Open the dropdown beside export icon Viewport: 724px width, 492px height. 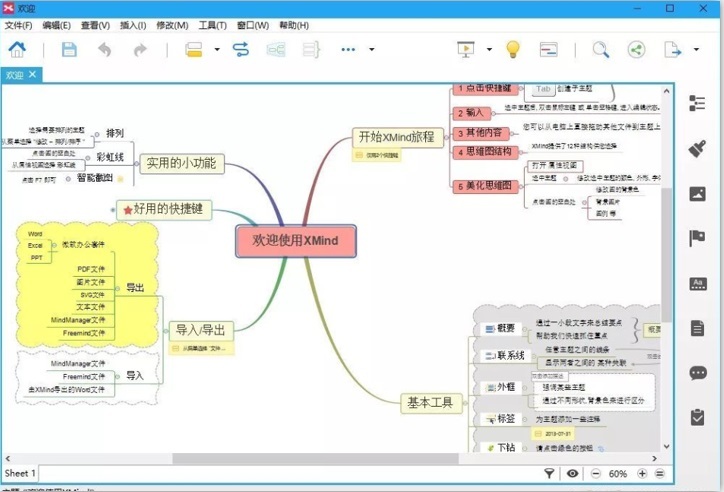[x=696, y=49]
